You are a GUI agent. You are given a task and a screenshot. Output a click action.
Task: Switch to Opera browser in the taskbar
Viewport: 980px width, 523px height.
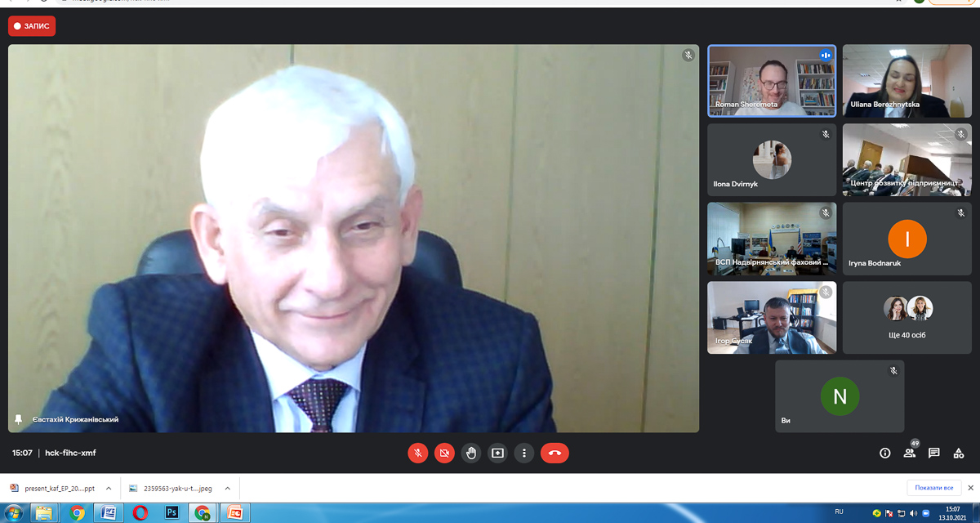140,513
